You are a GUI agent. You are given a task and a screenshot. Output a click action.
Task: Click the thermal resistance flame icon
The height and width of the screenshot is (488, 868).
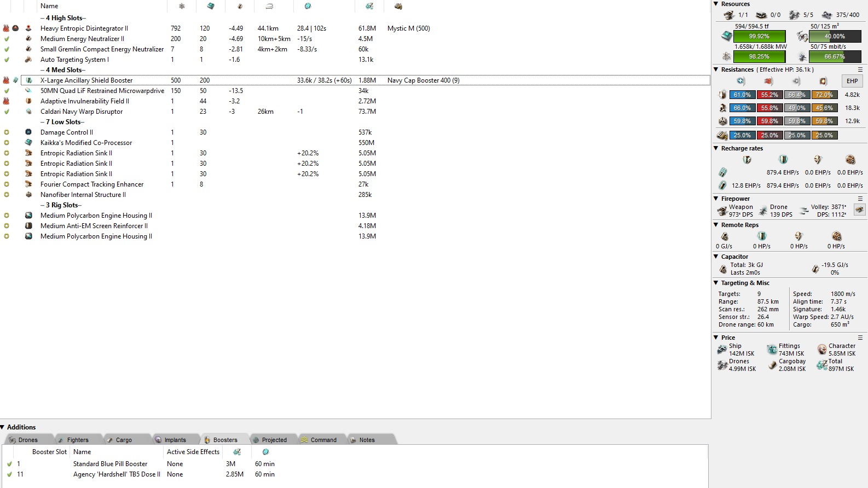pos(768,81)
